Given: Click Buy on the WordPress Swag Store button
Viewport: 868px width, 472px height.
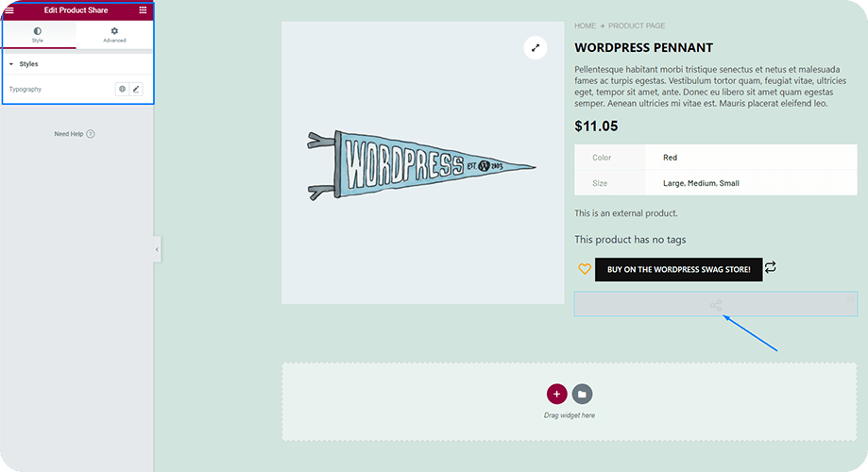Looking at the screenshot, I should [679, 269].
